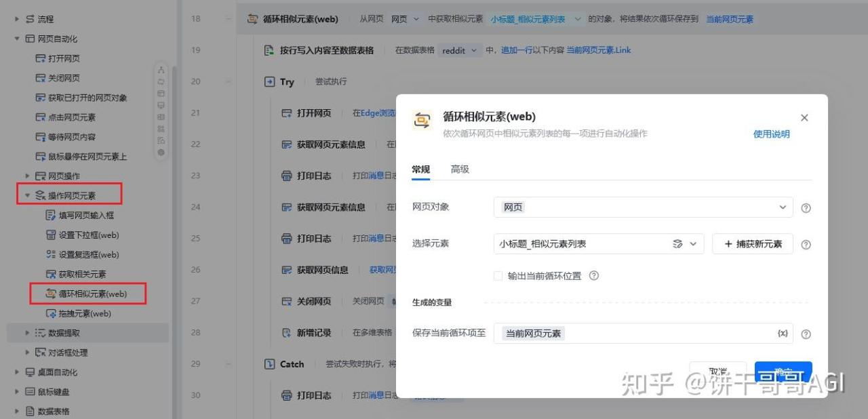Viewport: 868px width, 419px height.
Task: Click the {x} variable icon in 当前网页元素 field
Action: 783,334
